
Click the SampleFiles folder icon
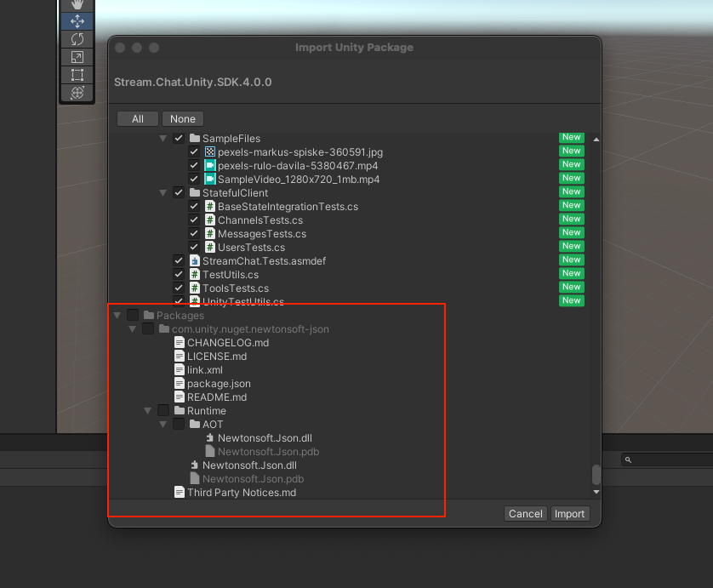(x=195, y=138)
